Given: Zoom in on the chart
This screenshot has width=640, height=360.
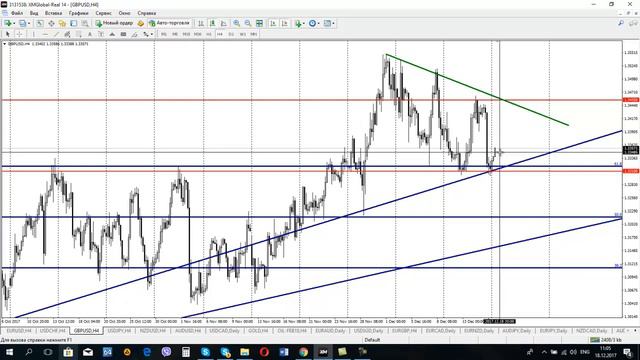Looking at the screenshot, I should click(237, 23).
